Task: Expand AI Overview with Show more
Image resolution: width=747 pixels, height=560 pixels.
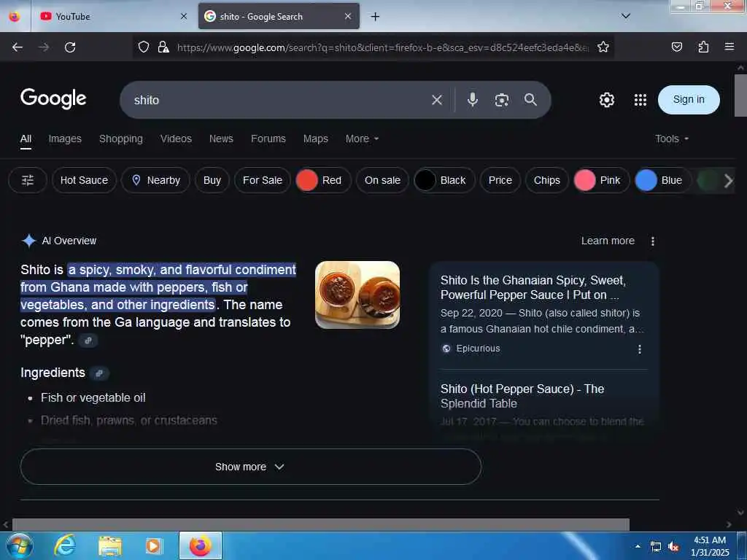Action: (x=251, y=467)
